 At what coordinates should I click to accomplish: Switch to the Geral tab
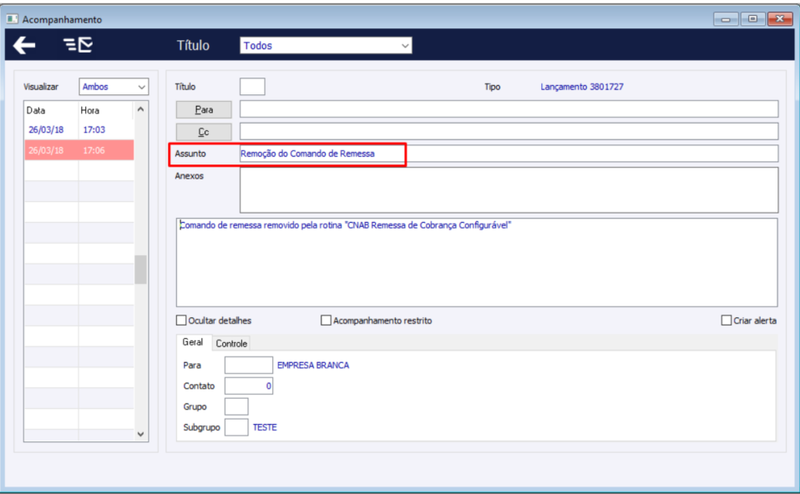click(x=193, y=342)
